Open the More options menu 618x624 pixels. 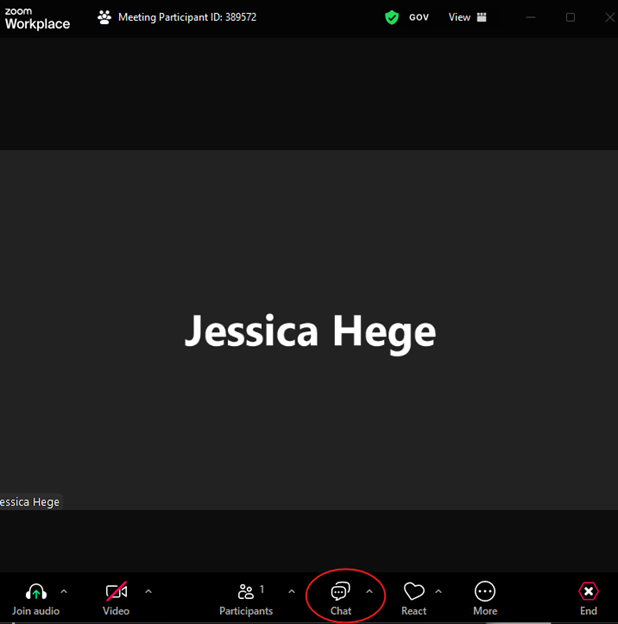coord(485,592)
